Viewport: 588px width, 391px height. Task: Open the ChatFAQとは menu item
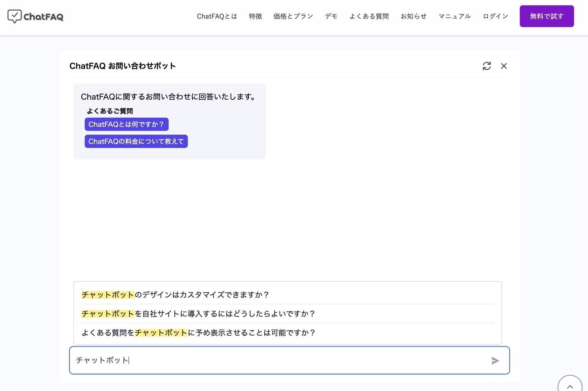pos(217,16)
